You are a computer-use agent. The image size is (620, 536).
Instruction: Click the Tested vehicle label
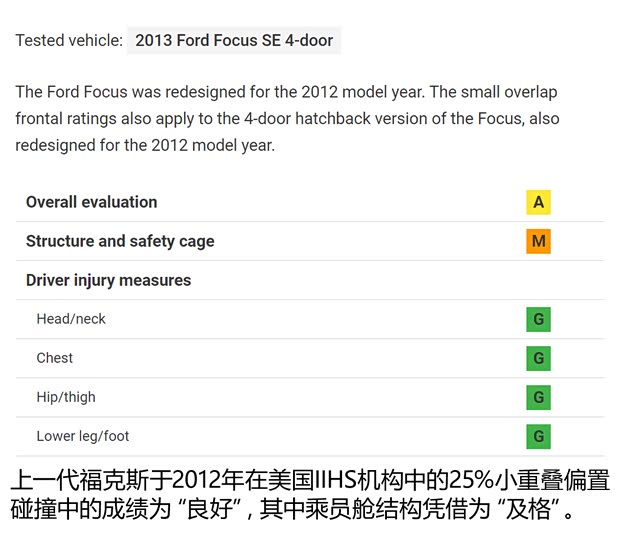click(x=69, y=41)
